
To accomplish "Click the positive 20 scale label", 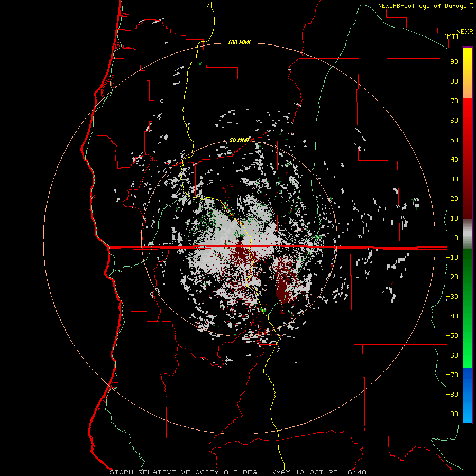I will tap(454, 198).
